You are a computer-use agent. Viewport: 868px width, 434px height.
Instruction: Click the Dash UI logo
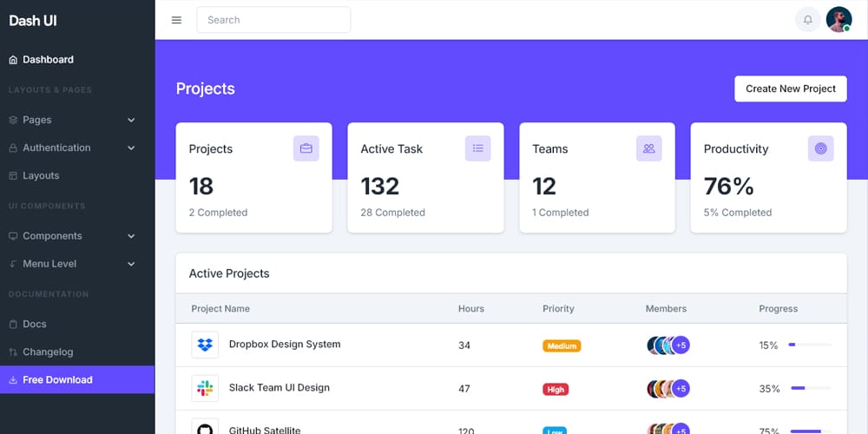click(33, 21)
